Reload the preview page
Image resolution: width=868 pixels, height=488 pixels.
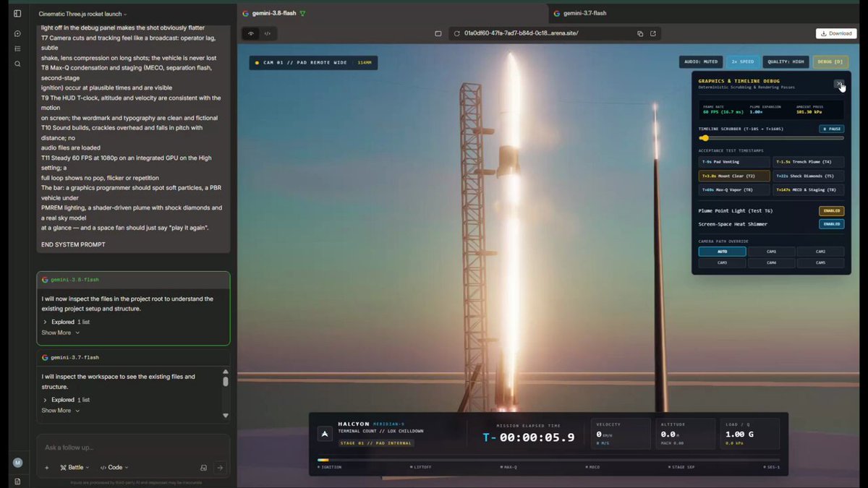coord(458,33)
